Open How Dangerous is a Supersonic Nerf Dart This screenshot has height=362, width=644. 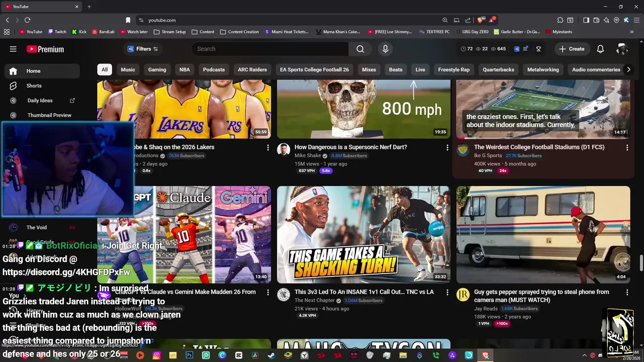point(351,147)
